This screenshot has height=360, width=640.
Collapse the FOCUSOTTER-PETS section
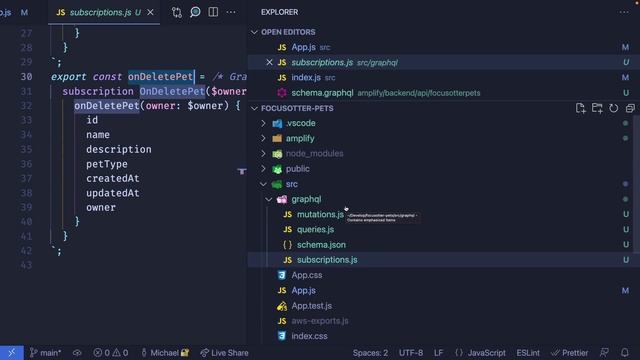254,108
